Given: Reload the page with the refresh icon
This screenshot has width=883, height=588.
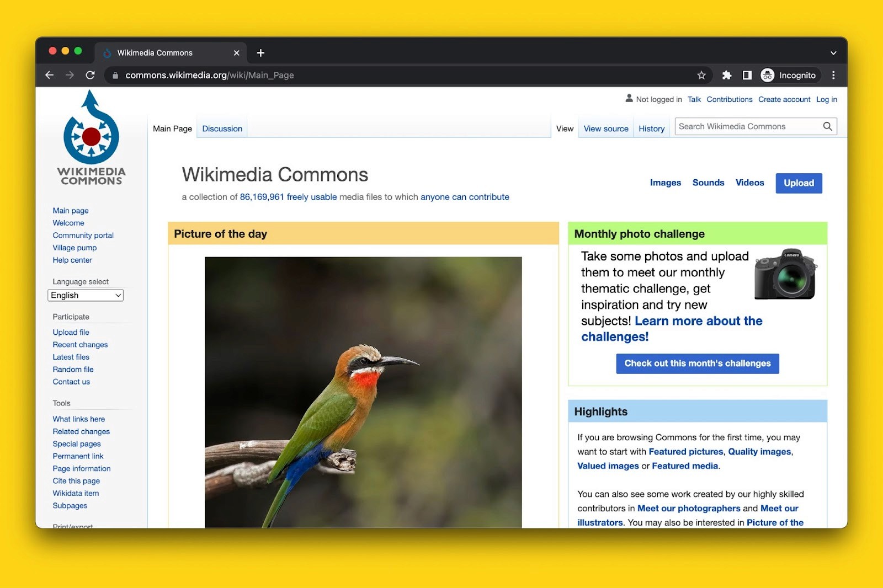Looking at the screenshot, I should pos(90,75).
